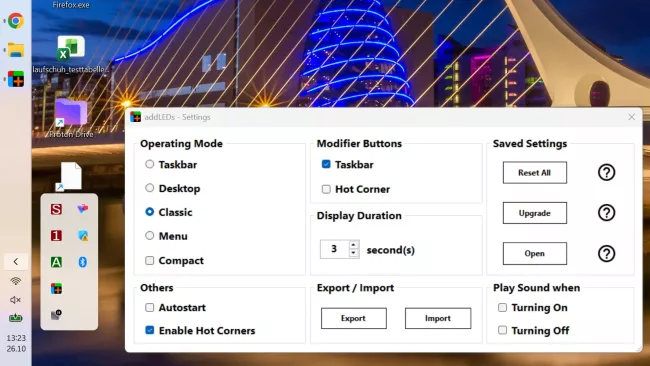The width and height of the screenshot is (650, 366).
Task: Click the help icon next to Open
Action: pyautogui.click(x=606, y=253)
